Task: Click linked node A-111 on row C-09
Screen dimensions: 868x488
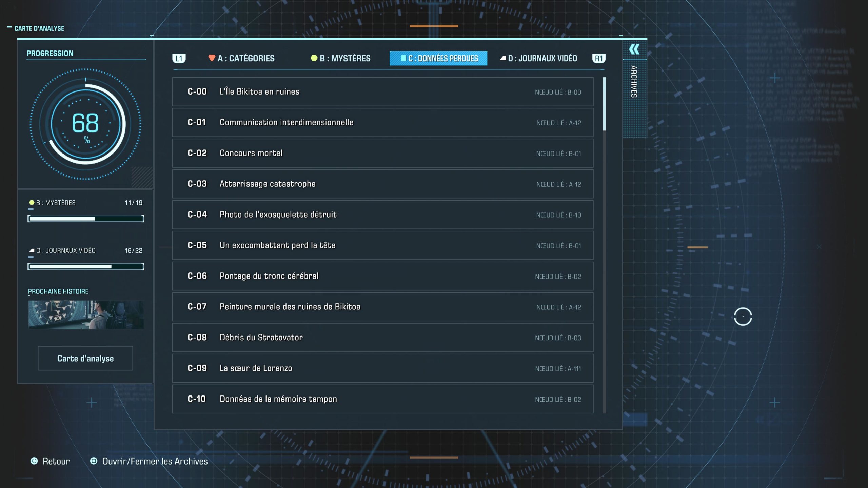Action: [x=558, y=369]
